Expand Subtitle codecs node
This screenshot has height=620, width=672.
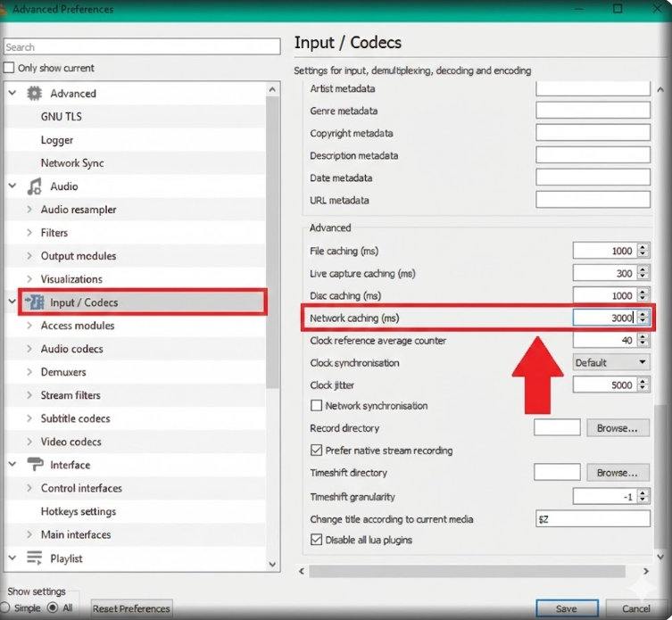coord(29,417)
